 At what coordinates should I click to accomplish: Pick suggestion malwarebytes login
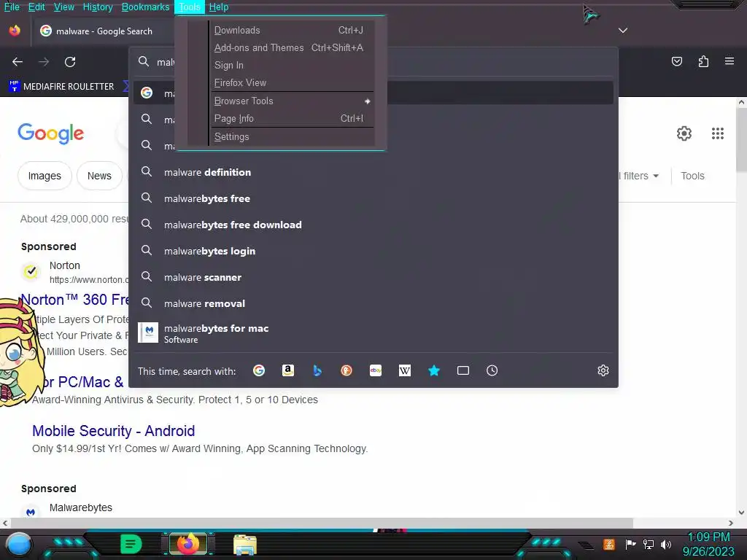373,251
